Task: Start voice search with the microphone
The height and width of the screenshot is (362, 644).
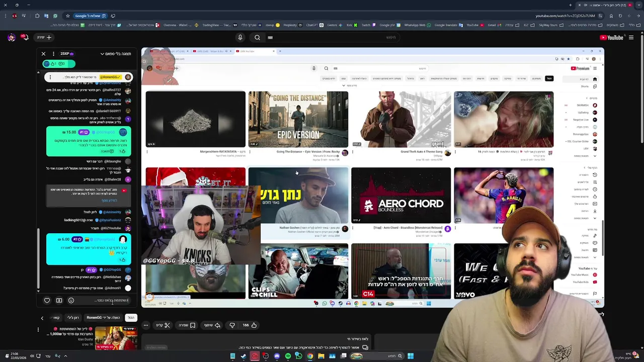Action: (x=240, y=37)
